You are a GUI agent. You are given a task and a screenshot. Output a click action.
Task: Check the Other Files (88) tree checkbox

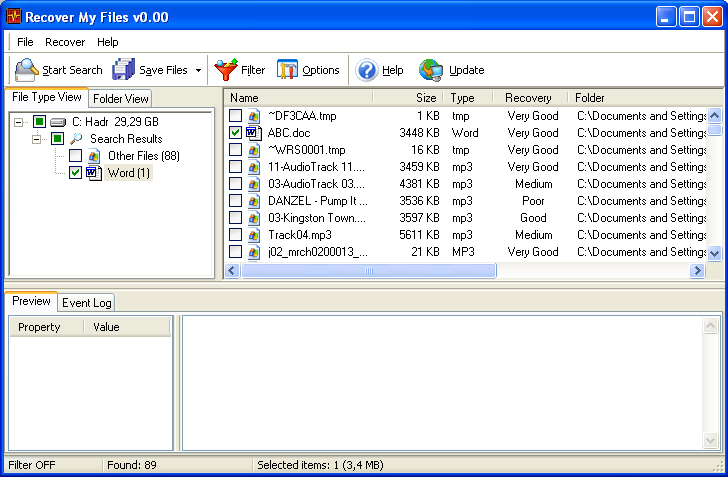(75, 155)
